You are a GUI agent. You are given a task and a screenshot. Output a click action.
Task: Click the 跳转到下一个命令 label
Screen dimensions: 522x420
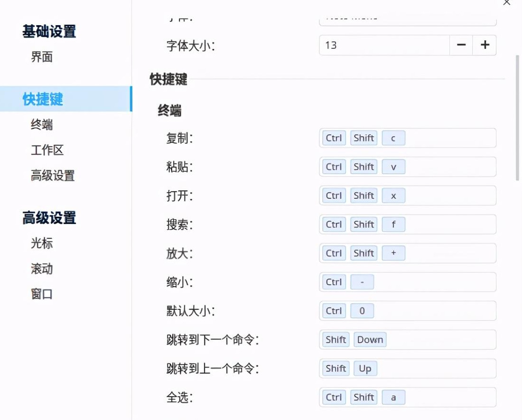[213, 340]
